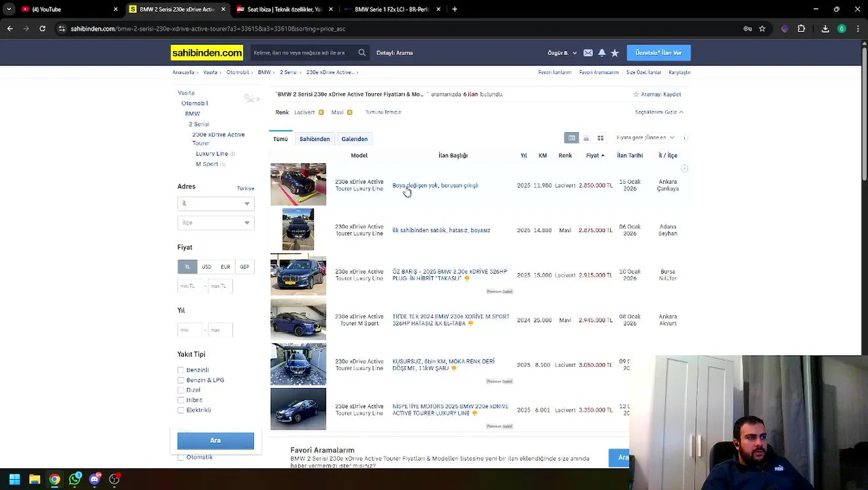Screen dimensions: 868x490
Task: Bookmark this page with the star
Action: click(762, 29)
